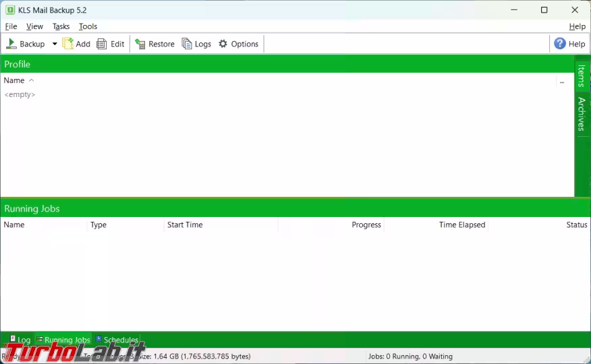Run the Backup toolbar button

coord(26,44)
